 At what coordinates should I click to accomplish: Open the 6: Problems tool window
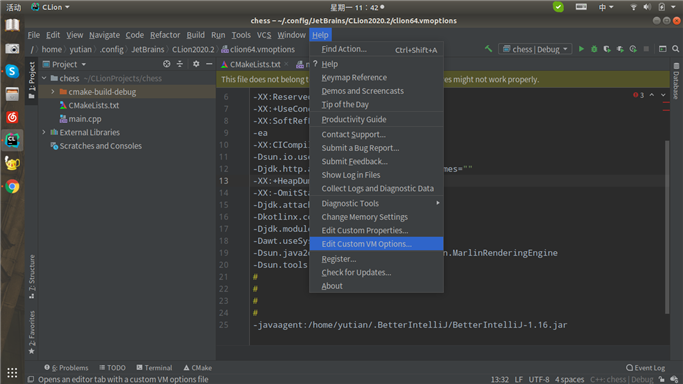(x=66, y=367)
